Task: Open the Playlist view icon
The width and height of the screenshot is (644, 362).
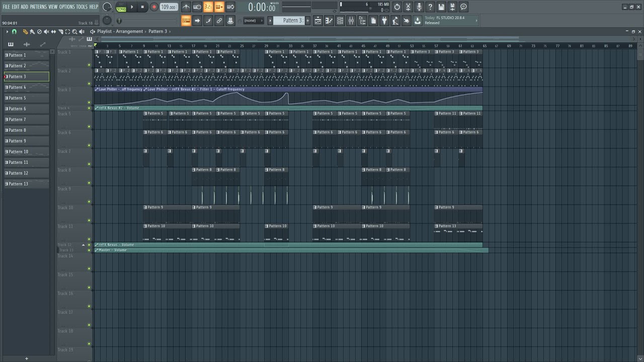Action: click(x=318, y=21)
